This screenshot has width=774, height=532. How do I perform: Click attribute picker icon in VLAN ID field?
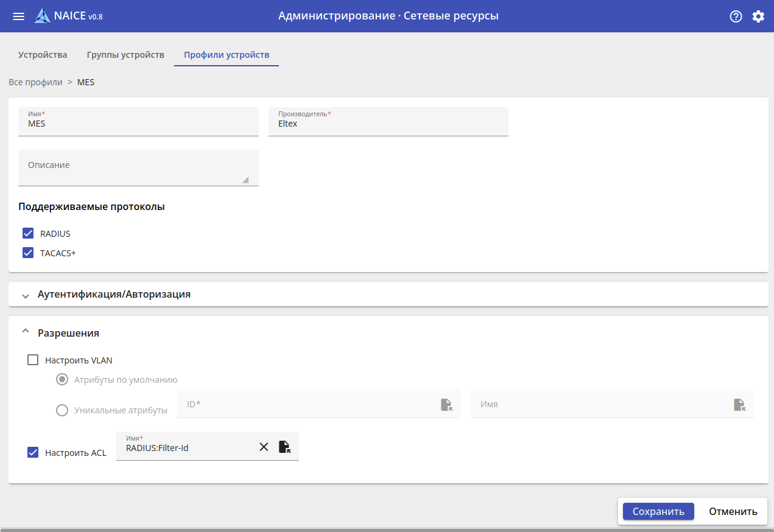446,405
